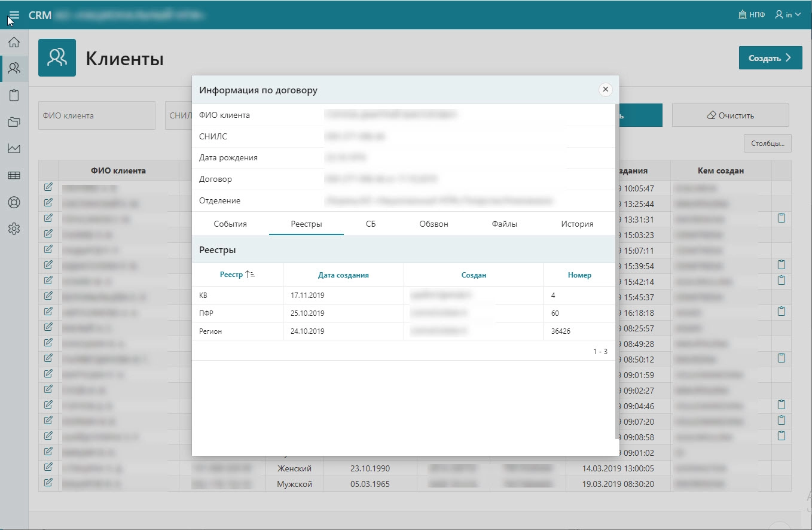This screenshot has width=812, height=530.
Task: Click the Создать button
Action: [770, 58]
